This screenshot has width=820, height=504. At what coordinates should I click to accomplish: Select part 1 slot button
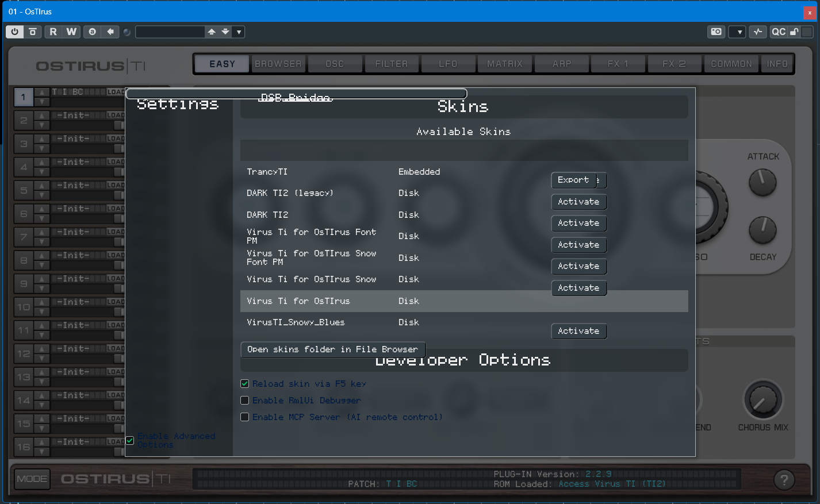[x=24, y=97]
